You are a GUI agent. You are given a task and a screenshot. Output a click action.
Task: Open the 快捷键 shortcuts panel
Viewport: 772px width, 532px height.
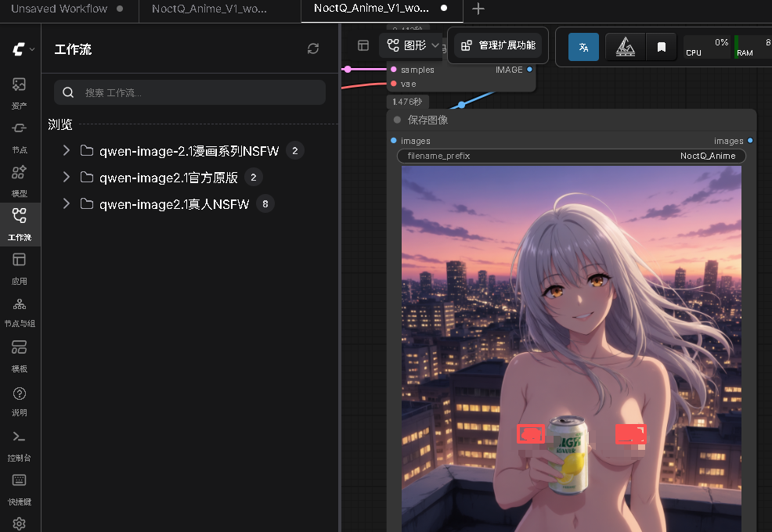click(20, 489)
